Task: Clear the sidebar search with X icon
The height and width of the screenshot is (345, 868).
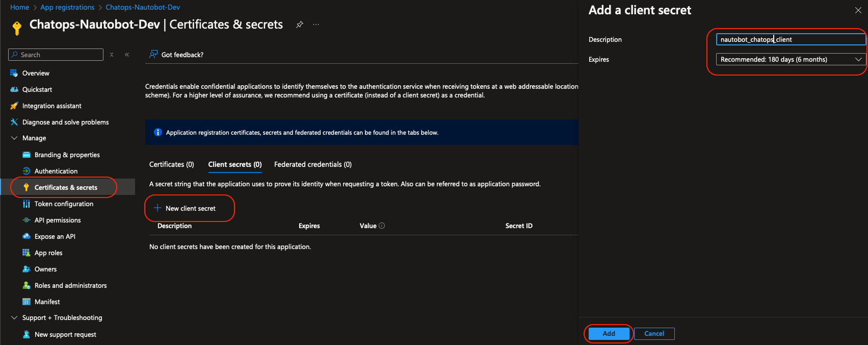Action: tap(112, 55)
